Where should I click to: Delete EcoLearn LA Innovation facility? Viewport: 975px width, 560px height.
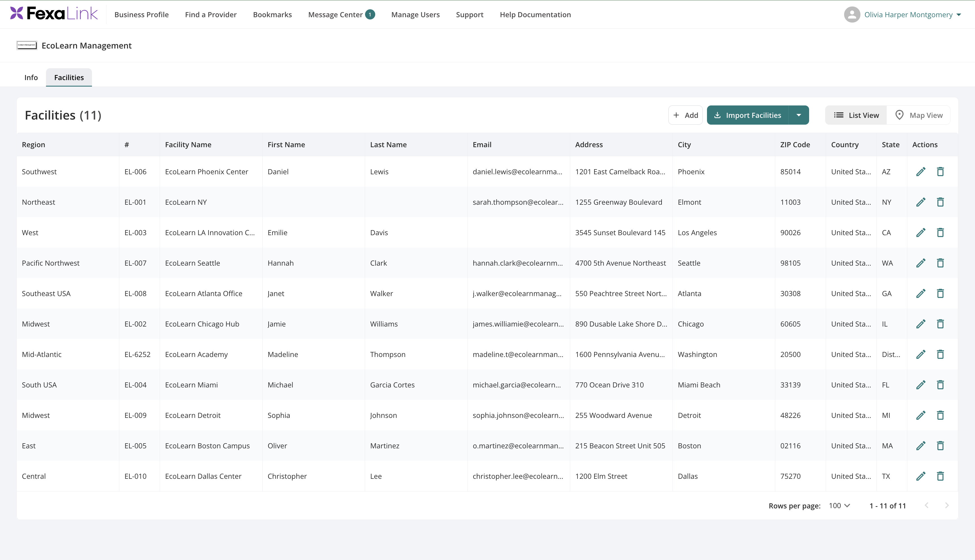pyautogui.click(x=940, y=232)
